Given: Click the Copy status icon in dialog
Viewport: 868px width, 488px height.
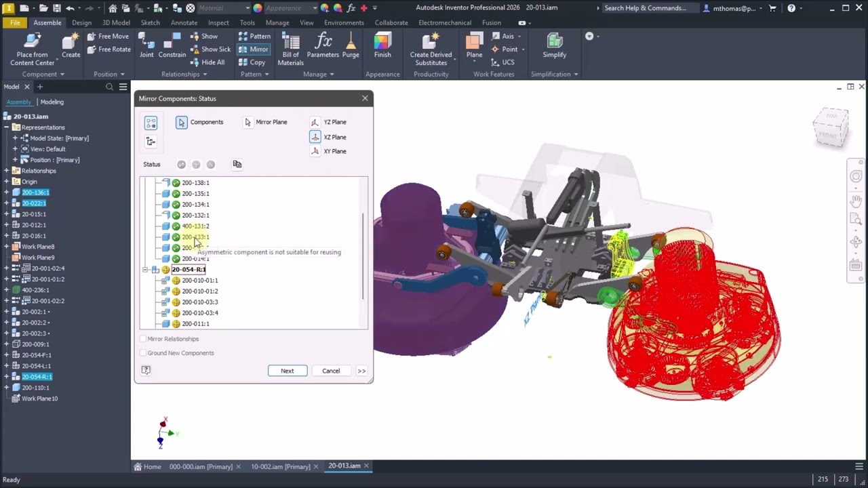Looking at the screenshot, I should pyautogui.click(x=237, y=164).
